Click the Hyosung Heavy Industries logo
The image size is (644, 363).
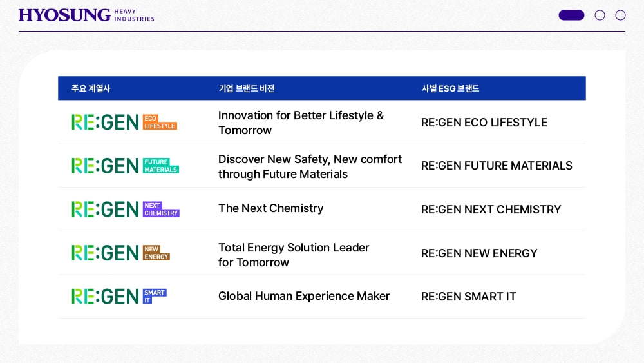(x=87, y=15)
